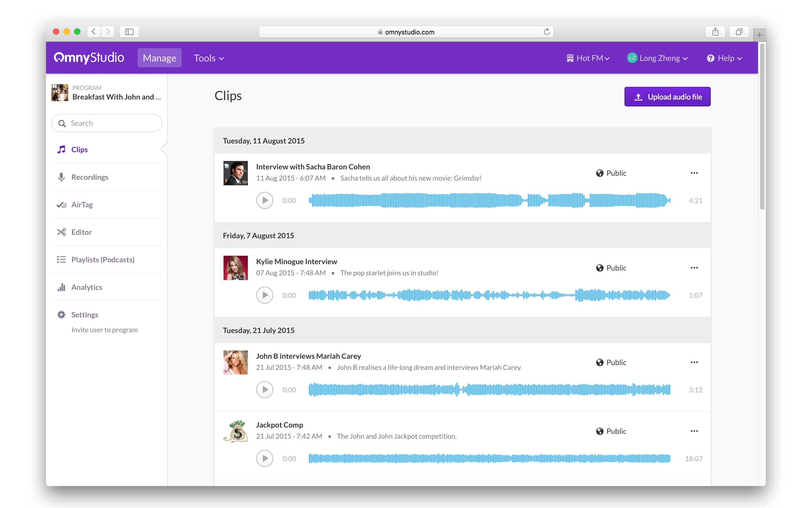Click the Jackpot Comp money bag thumbnail

(235, 431)
